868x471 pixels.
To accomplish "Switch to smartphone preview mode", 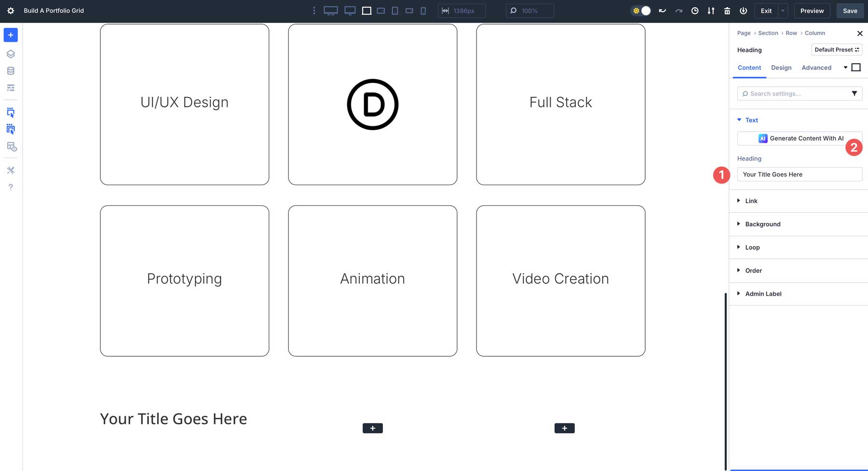I will [423, 10].
